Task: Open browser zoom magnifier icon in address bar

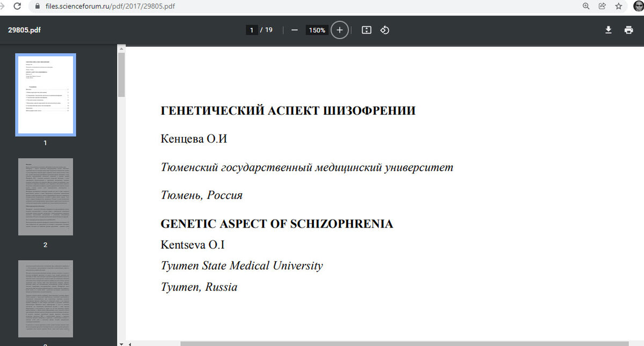Action: [586, 6]
